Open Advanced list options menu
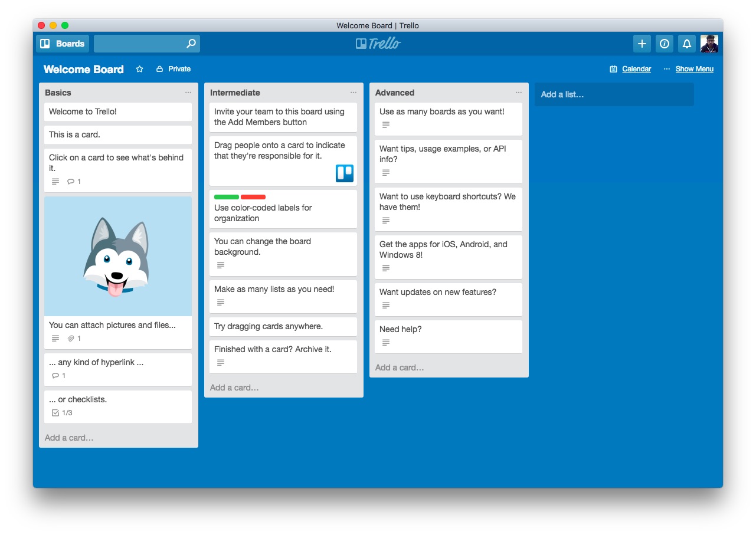 tap(519, 93)
